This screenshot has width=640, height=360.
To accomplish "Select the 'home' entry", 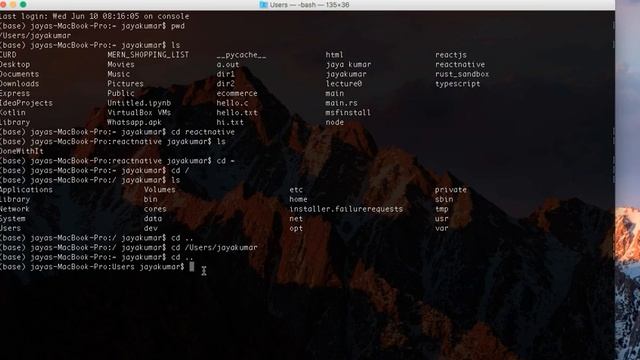I will (x=298, y=200).
